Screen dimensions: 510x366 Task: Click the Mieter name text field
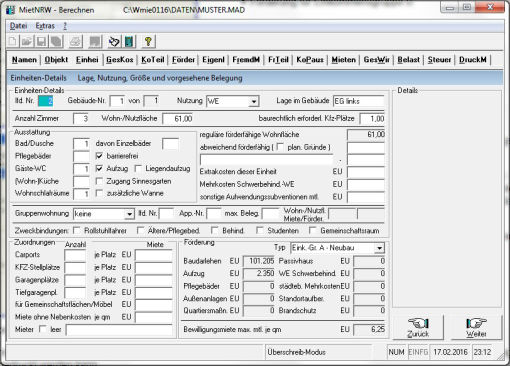(x=119, y=330)
